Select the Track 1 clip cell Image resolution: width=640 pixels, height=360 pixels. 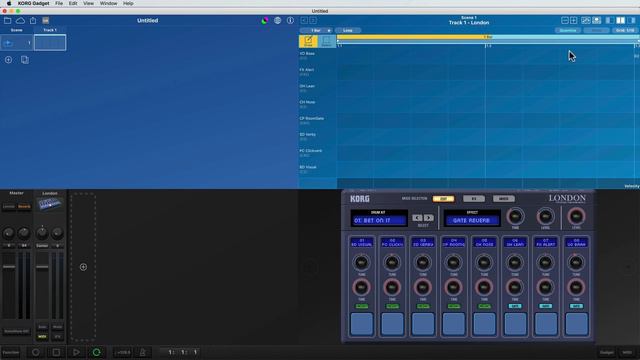50,43
